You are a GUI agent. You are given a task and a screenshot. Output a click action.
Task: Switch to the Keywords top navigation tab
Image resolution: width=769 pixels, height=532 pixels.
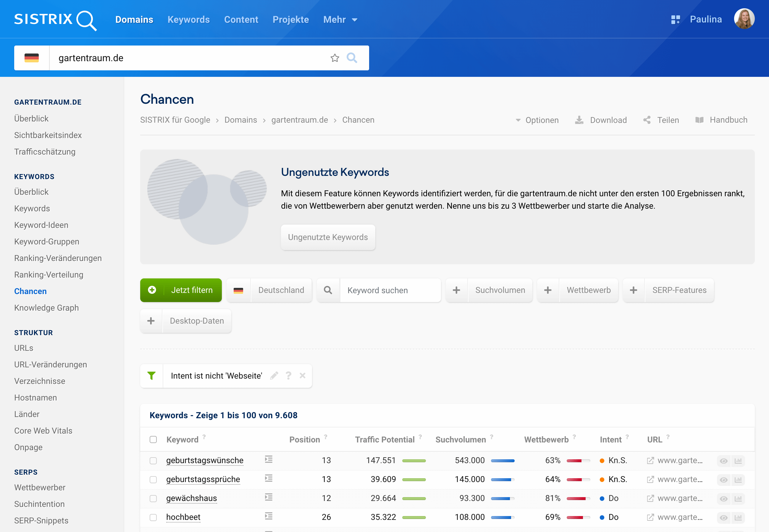188,20
